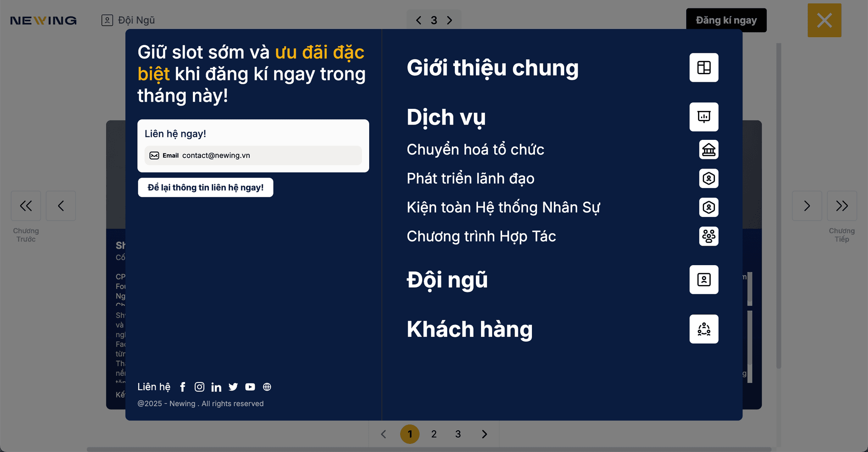
Task: Go to page 2 in bottom pagination
Action: tap(434, 434)
